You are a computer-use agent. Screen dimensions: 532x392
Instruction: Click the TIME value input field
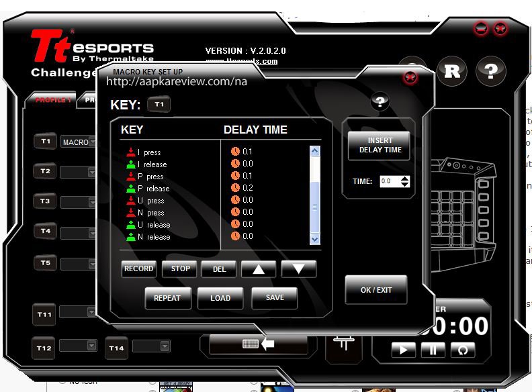pos(390,181)
